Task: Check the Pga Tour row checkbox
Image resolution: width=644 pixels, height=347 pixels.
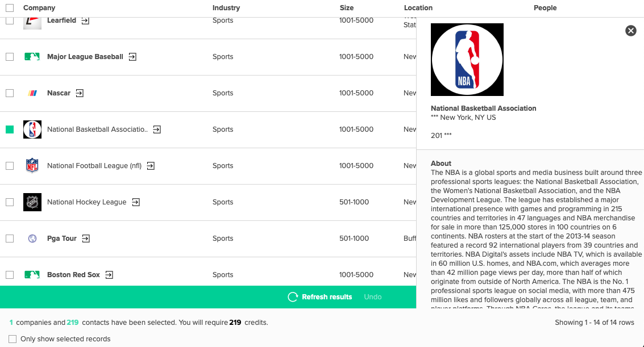Action: (10, 239)
